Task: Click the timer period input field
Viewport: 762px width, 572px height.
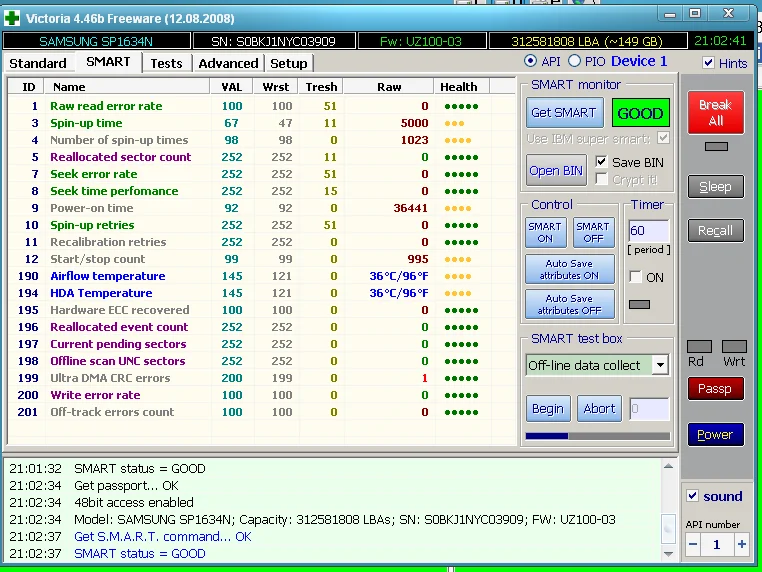Action: (648, 230)
